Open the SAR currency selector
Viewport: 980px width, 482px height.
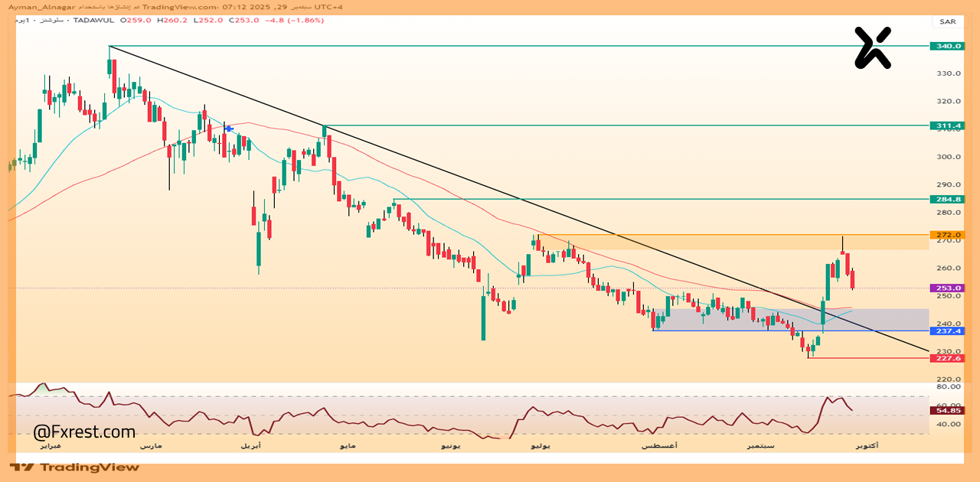[x=947, y=21]
